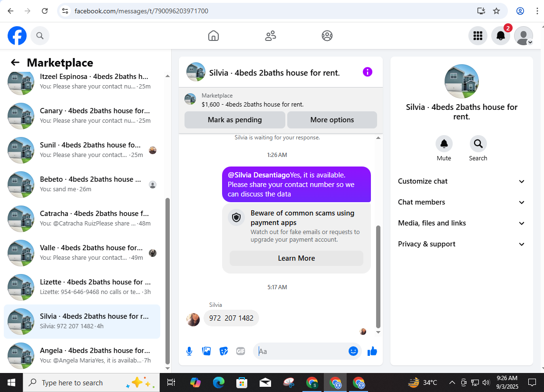Viewport: 544px width, 392px height.
Task: Click the shield scam warning icon
Action: 236,218
